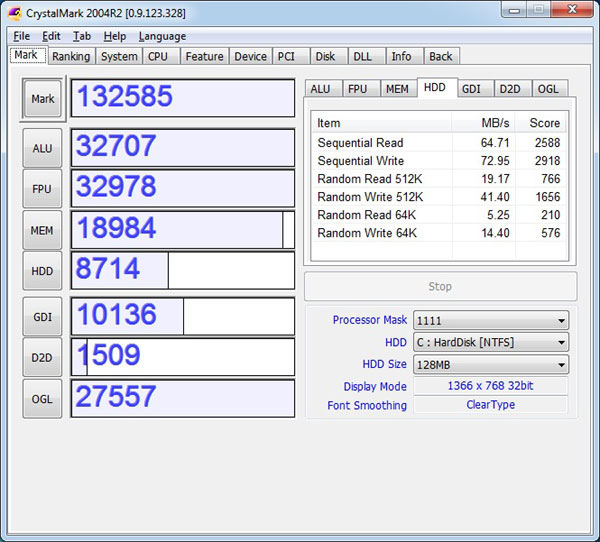
Task: Run the ALU benchmark button
Action: (42, 148)
